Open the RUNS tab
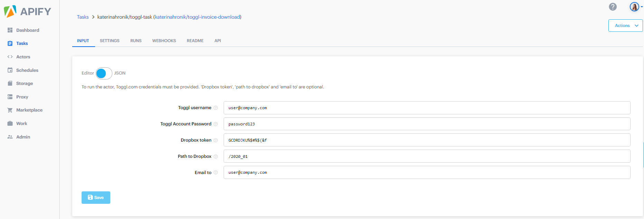644x219 pixels. [136, 41]
